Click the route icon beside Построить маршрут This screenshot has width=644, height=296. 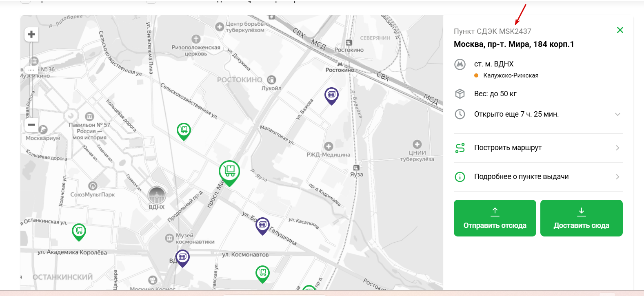(x=460, y=148)
